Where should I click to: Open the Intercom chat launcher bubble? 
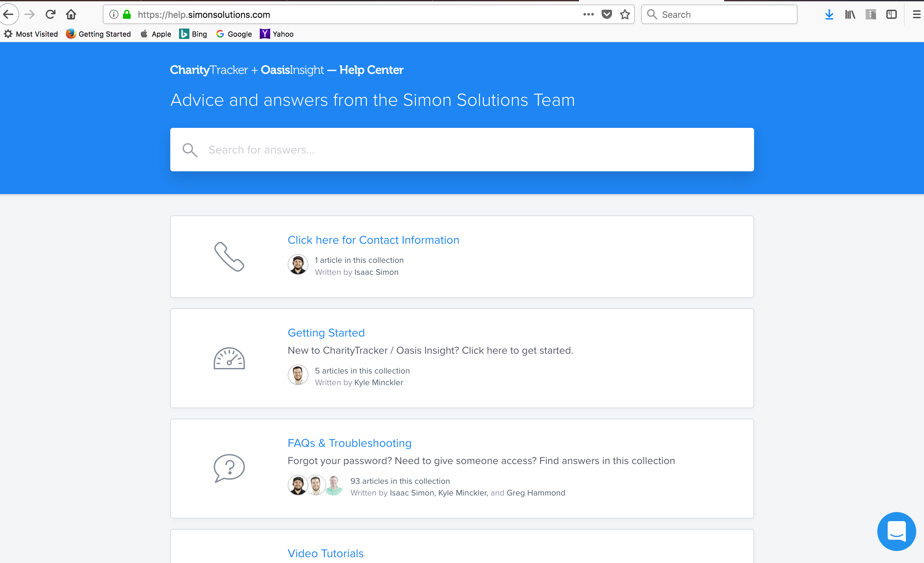tap(897, 531)
